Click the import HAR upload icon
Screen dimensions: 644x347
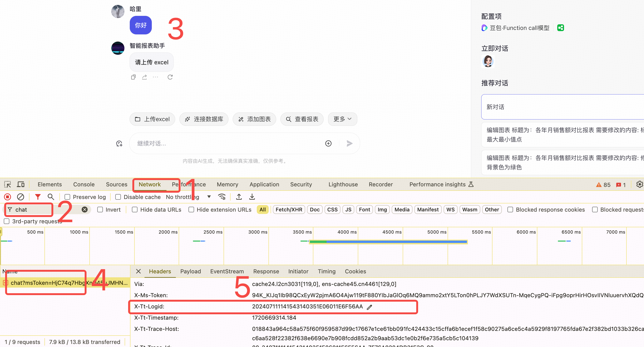tap(239, 197)
